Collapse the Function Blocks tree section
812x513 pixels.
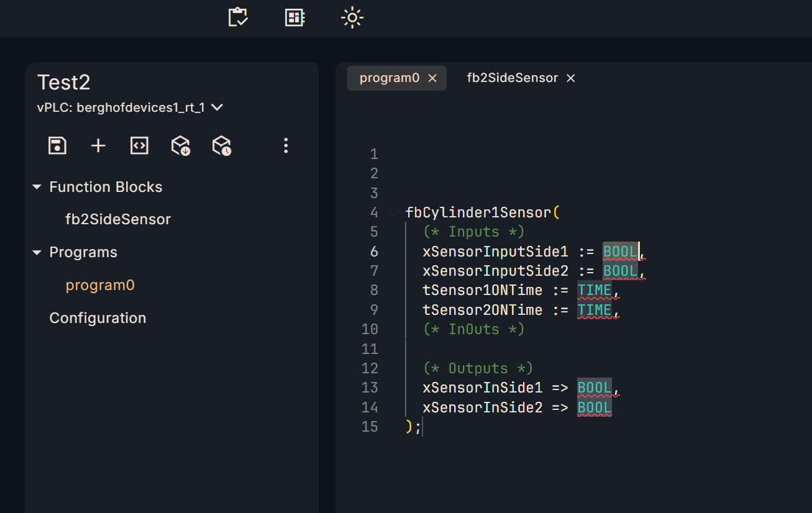(x=37, y=187)
